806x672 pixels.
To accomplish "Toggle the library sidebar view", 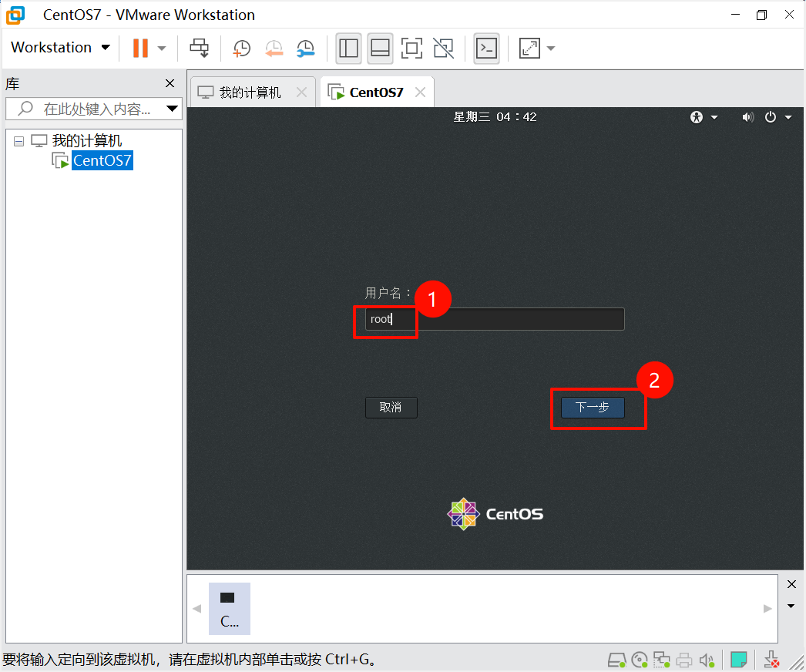I will tap(348, 49).
